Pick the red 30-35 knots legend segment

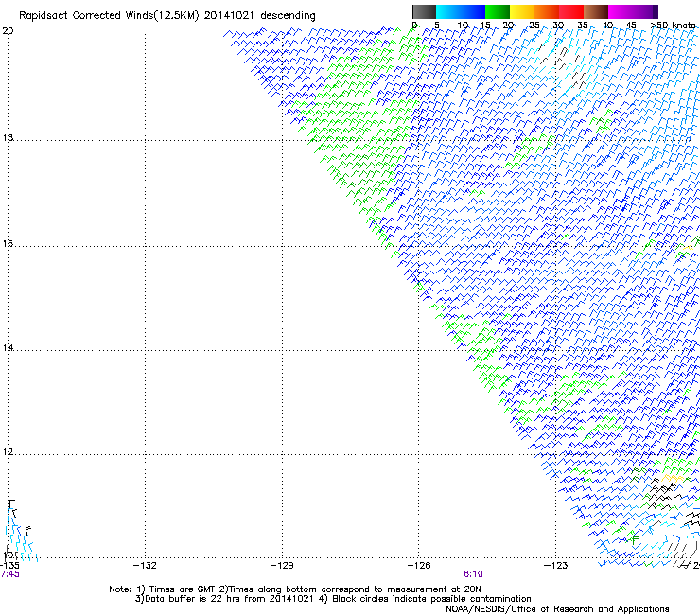point(571,11)
